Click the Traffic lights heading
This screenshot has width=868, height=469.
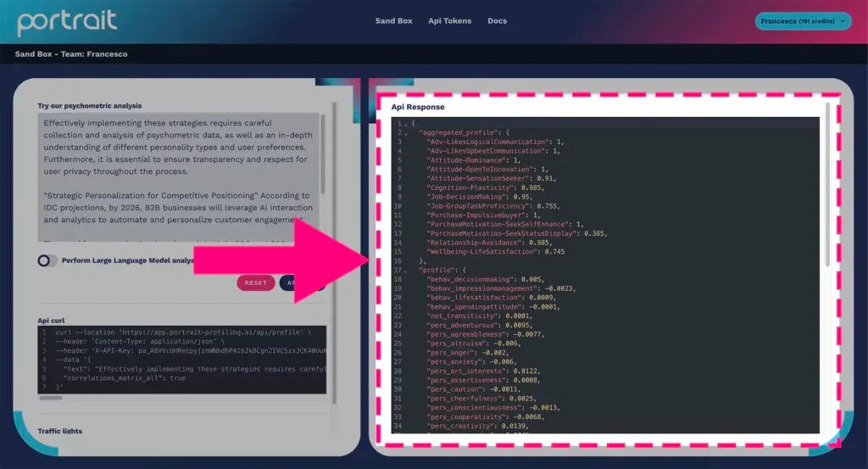[x=60, y=432]
